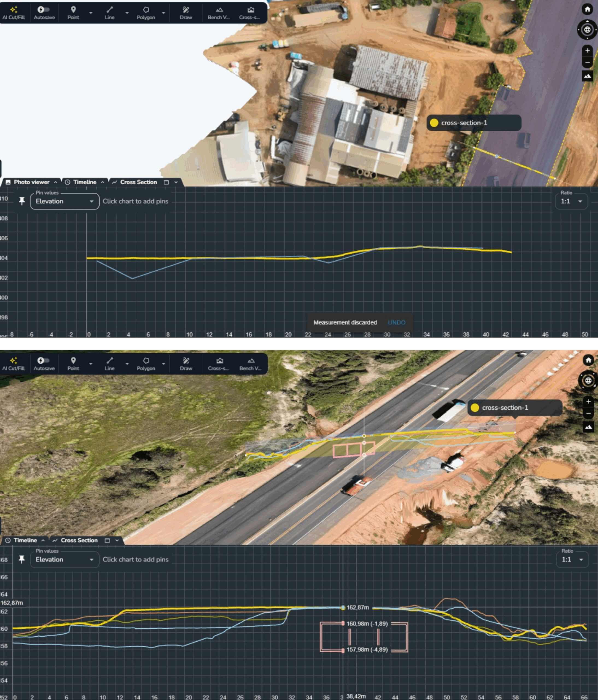Select the Polygon tool in the upper toolbar
Image resolution: width=598 pixels, height=700 pixels.
pos(145,13)
